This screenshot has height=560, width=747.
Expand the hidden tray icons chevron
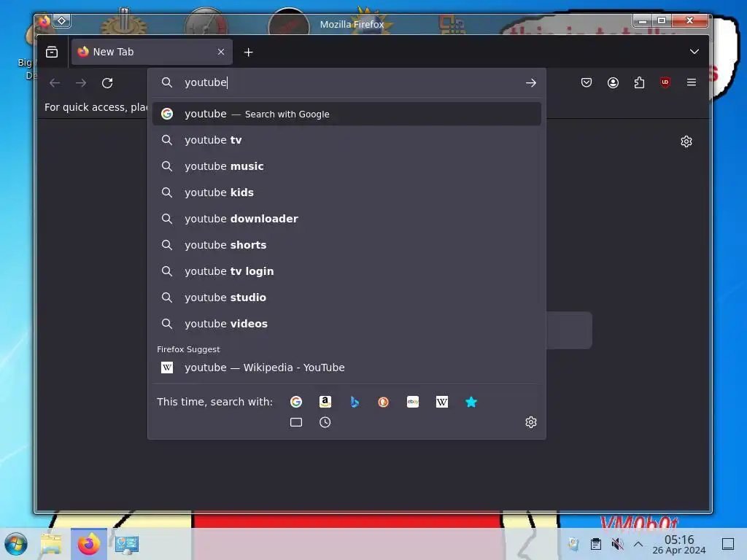pyautogui.click(x=638, y=544)
